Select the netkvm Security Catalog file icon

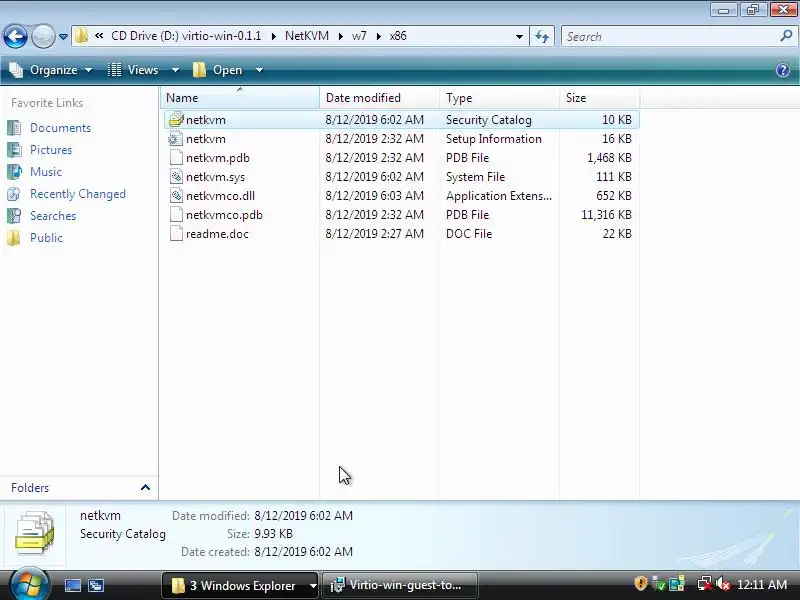pos(176,120)
